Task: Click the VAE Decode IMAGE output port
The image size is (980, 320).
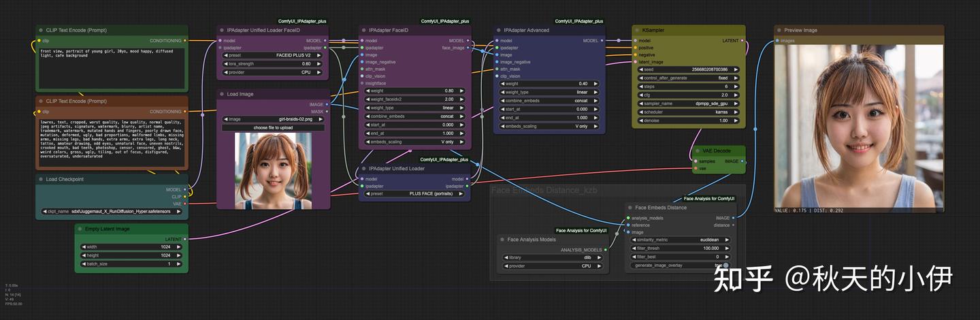Action: click(x=742, y=161)
